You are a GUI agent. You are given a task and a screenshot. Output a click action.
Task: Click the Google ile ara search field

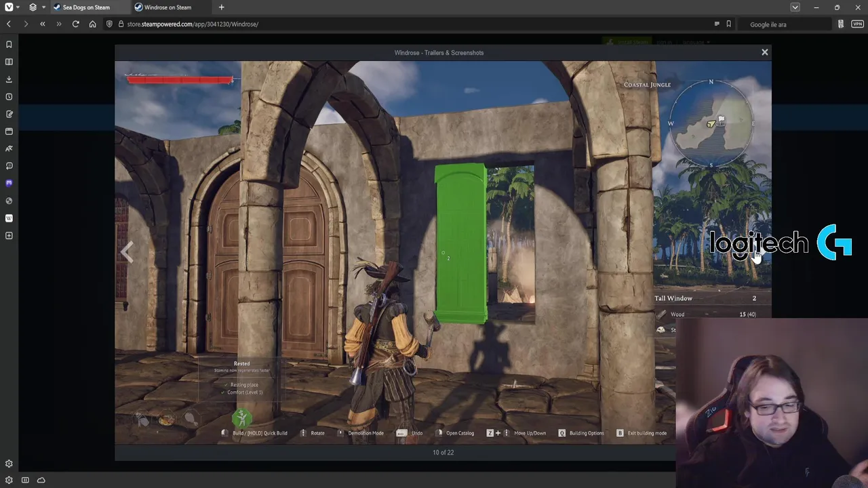[x=785, y=24]
